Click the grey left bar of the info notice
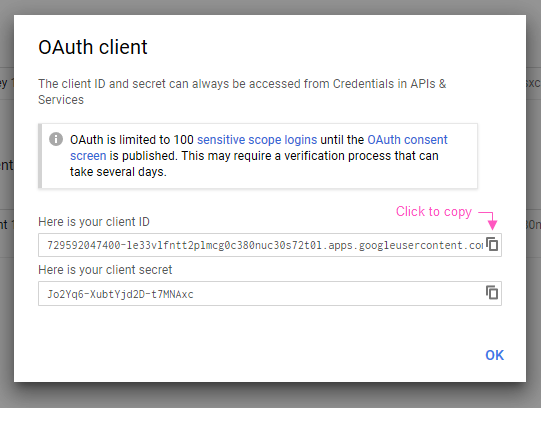541x434 pixels. tap(40, 156)
